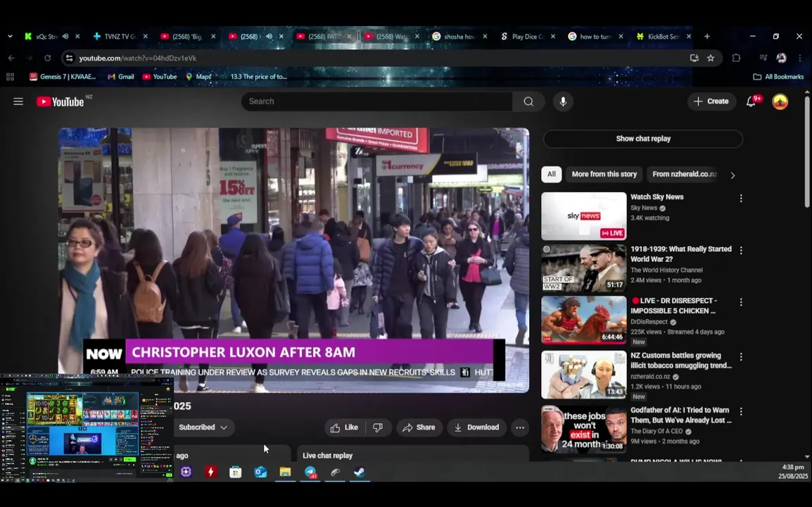Open a new browser tab
The height and width of the screenshot is (507, 812).
[x=707, y=37]
